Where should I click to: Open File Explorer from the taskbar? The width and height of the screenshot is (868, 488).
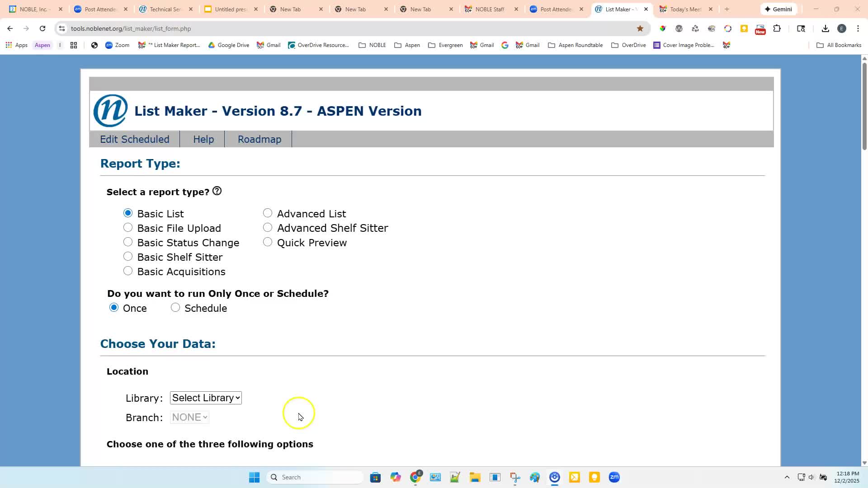(475, 477)
